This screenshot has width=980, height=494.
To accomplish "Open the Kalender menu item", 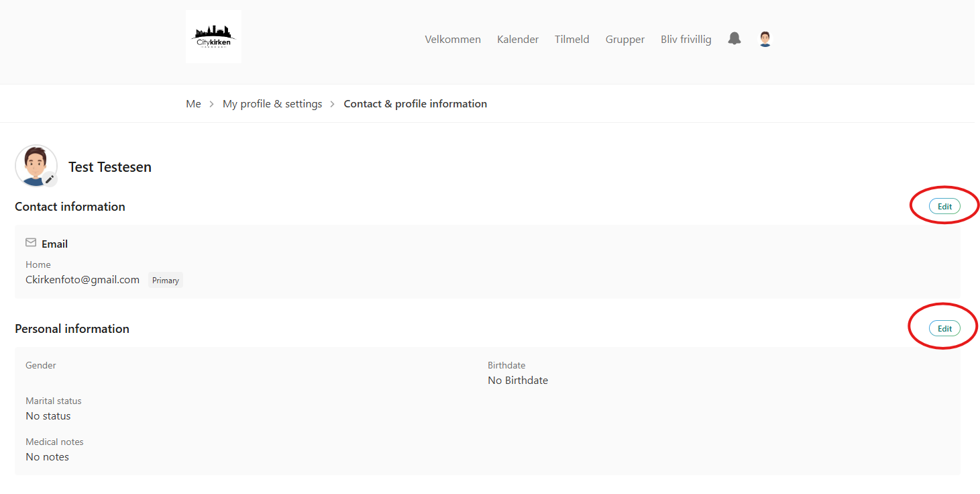I will pyautogui.click(x=518, y=40).
